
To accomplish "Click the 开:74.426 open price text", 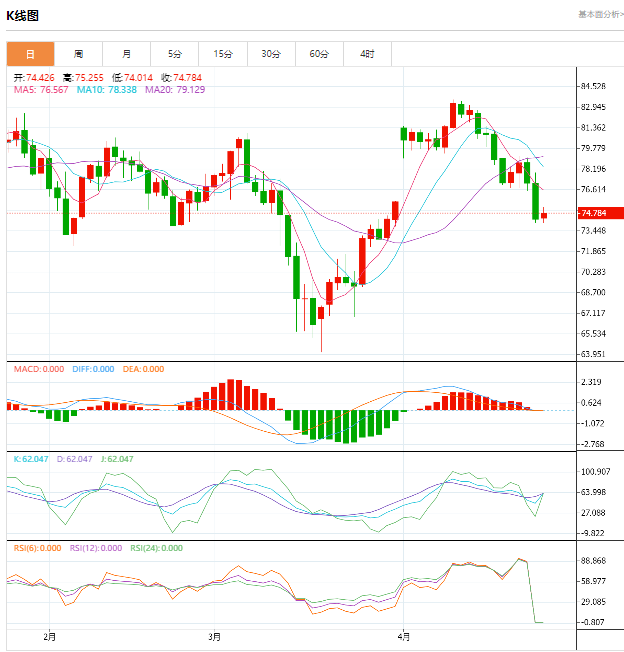I will [x=34, y=78].
